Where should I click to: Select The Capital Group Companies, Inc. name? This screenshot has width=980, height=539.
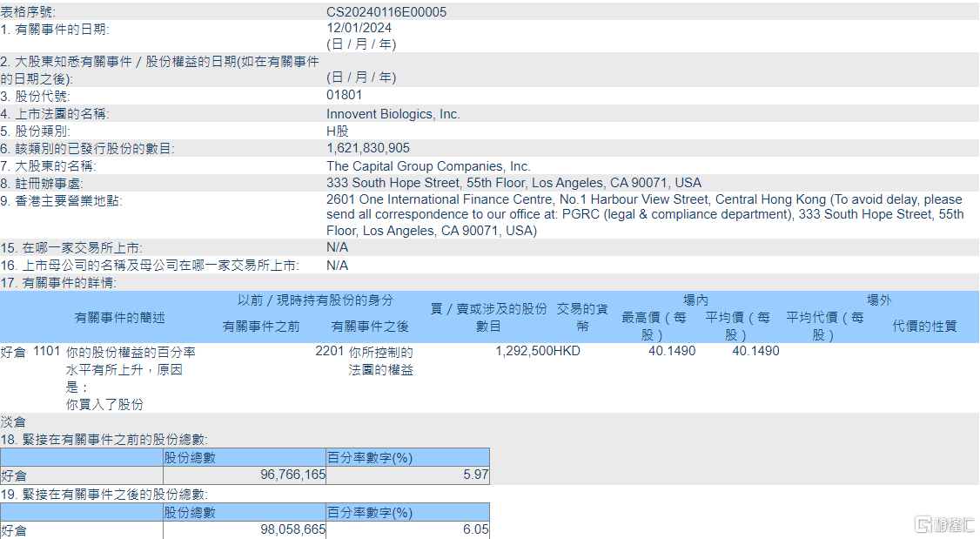click(428, 166)
